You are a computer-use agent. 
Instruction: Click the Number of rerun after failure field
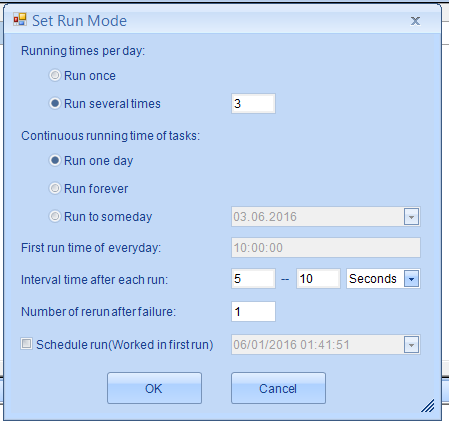click(x=253, y=312)
